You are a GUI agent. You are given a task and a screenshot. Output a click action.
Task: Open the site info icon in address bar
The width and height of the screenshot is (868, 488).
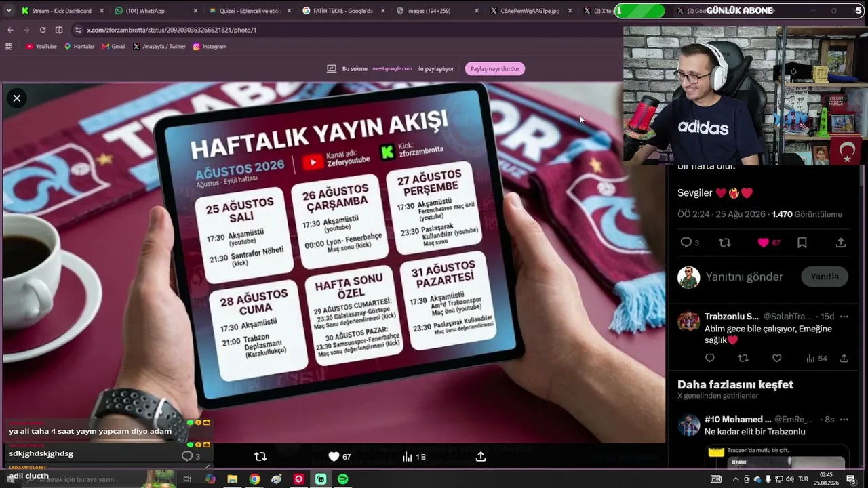click(x=79, y=30)
